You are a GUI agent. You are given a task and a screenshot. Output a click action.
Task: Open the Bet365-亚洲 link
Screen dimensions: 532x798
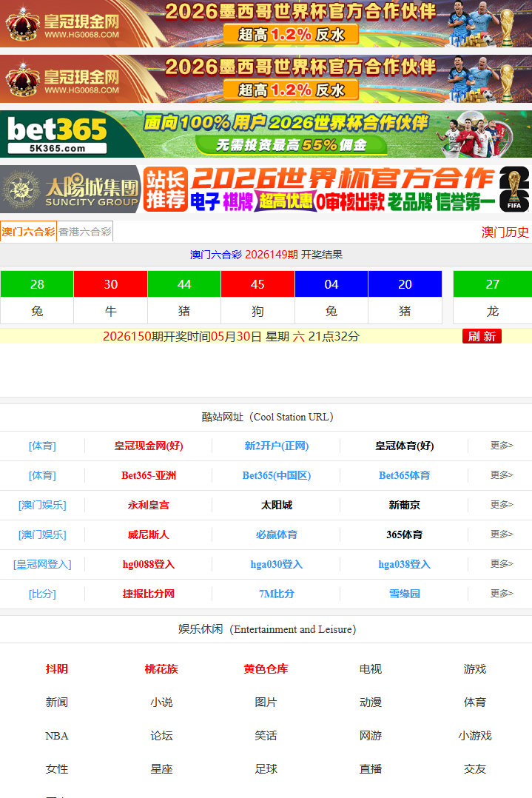149,475
